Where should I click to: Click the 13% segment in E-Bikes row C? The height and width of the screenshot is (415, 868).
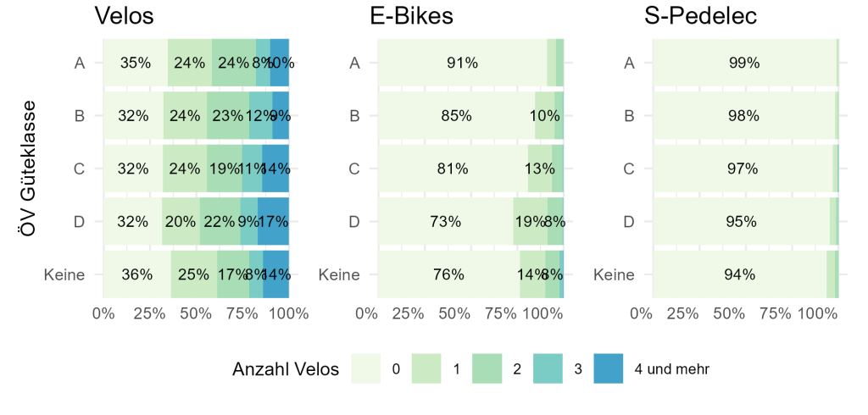click(540, 169)
